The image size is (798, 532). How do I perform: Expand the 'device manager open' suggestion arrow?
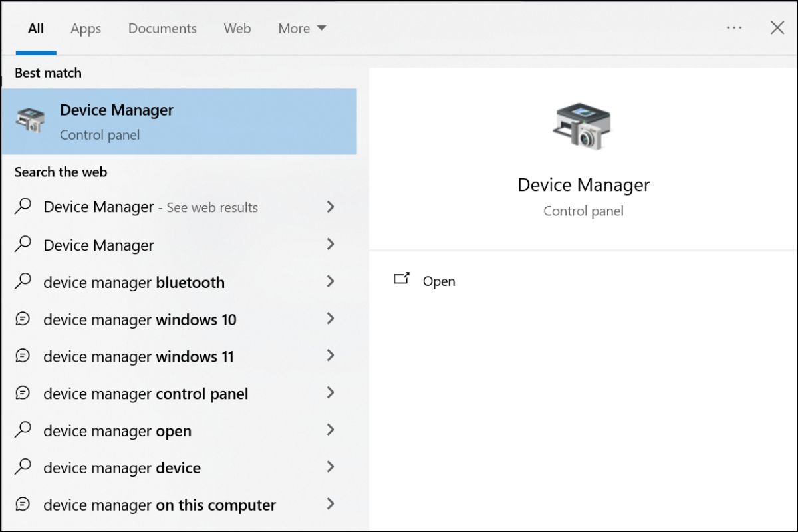pos(331,430)
